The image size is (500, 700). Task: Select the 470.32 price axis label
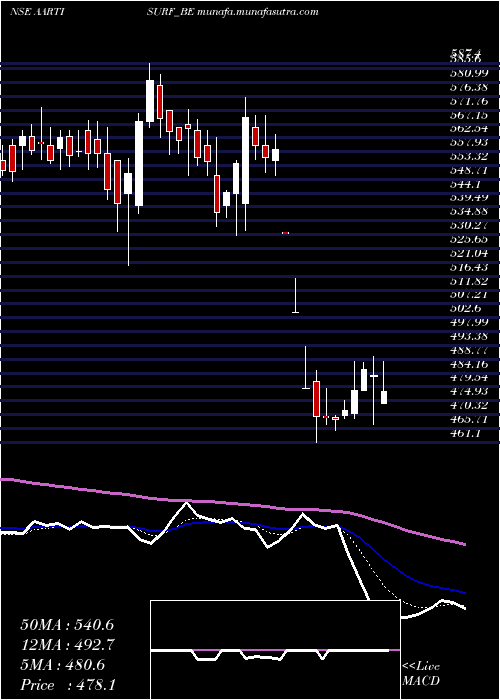471,405
